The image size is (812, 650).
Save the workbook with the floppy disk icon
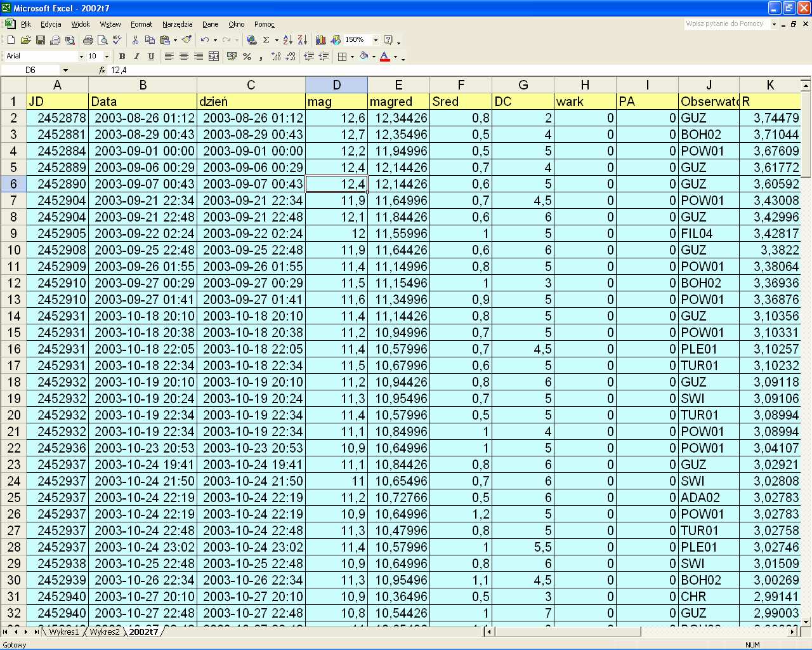(40, 40)
